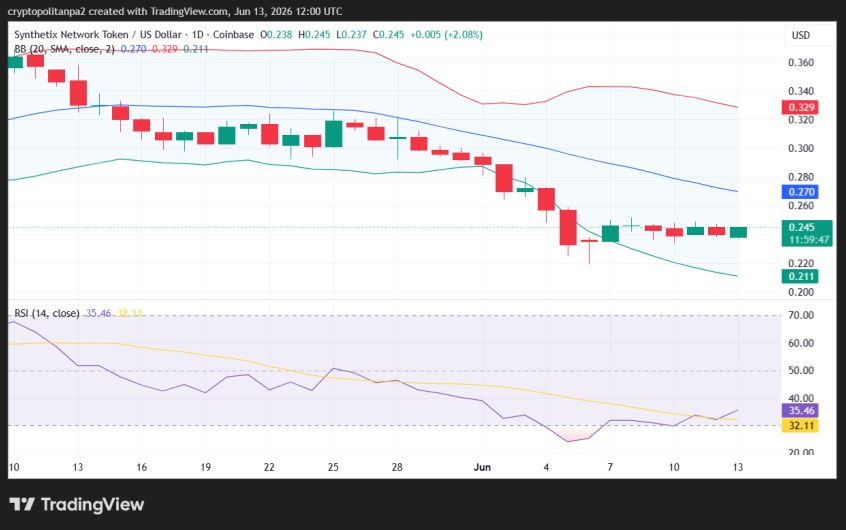Click the 11:59:47 countdown timer label
The width and height of the screenshot is (846, 530).
click(x=807, y=240)
